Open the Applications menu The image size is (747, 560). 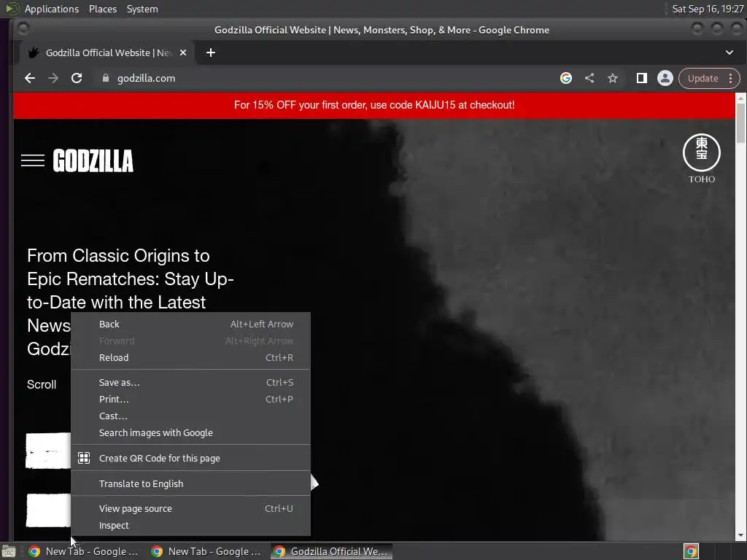52,9
